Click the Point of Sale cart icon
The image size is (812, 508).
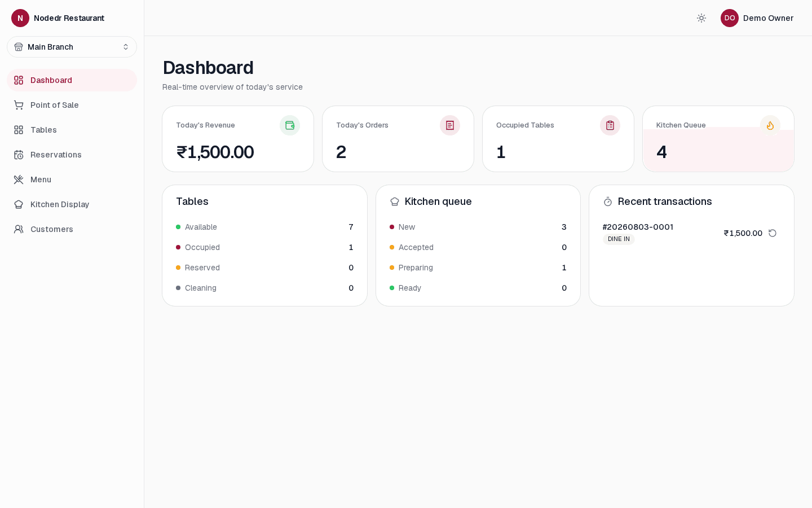pyautogui.click(x=19, y=105)
